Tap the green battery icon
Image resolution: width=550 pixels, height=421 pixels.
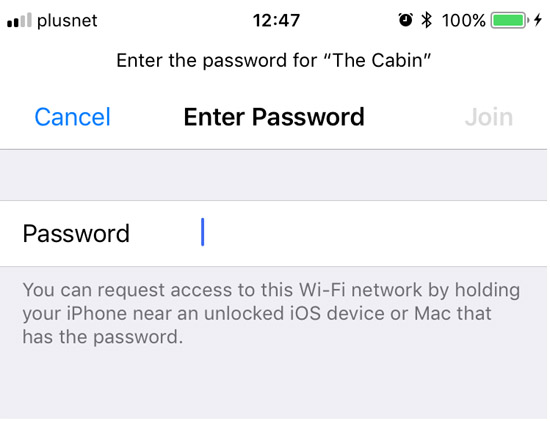pos(510,20)
